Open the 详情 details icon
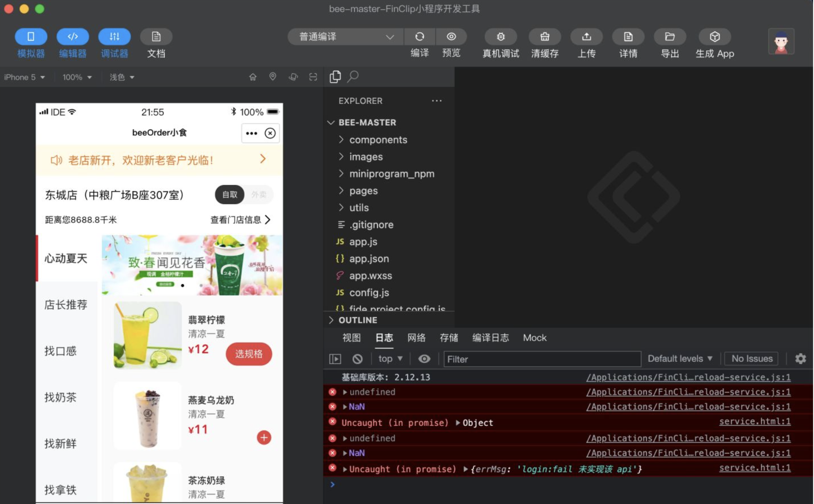The height and width of the screenshot is (504, 814). pyautogui.click(x=628, y=37)
